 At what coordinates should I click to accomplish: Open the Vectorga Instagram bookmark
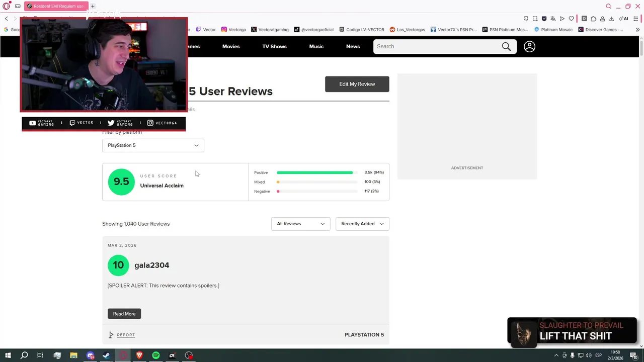click(233, 30)
